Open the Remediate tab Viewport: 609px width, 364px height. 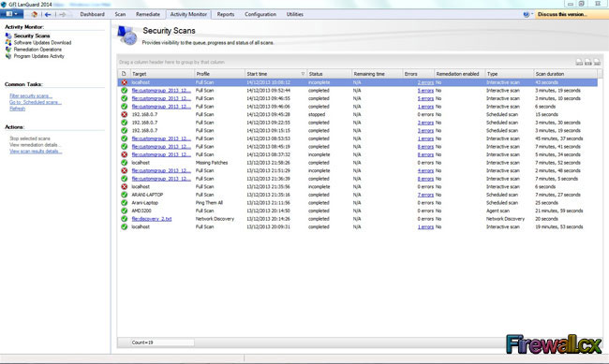click(148, 14)
